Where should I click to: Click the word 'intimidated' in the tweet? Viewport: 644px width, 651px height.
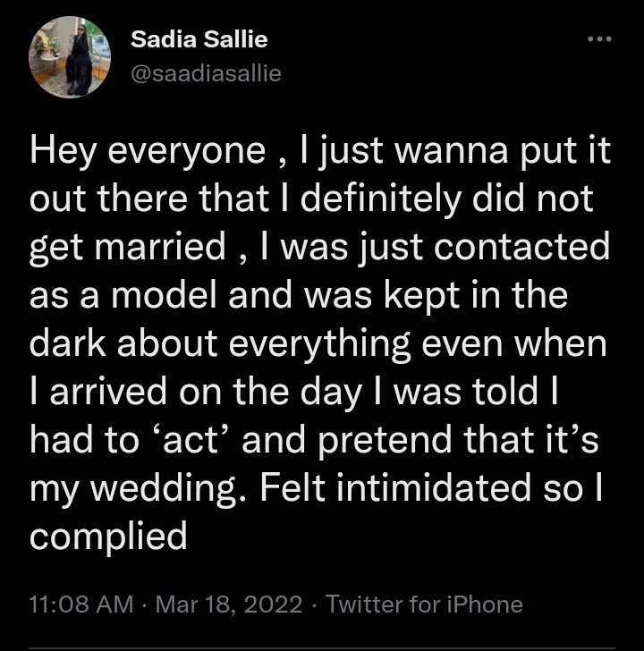[x=434, y=488]
